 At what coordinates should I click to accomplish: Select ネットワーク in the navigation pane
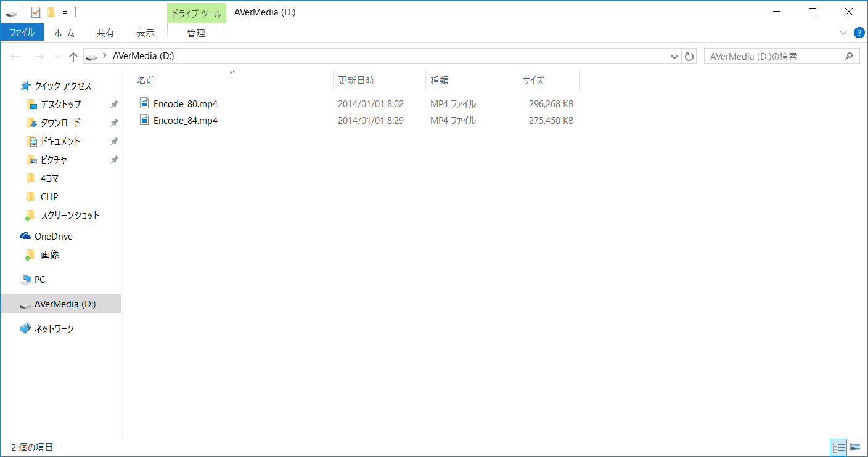point(54,328)
